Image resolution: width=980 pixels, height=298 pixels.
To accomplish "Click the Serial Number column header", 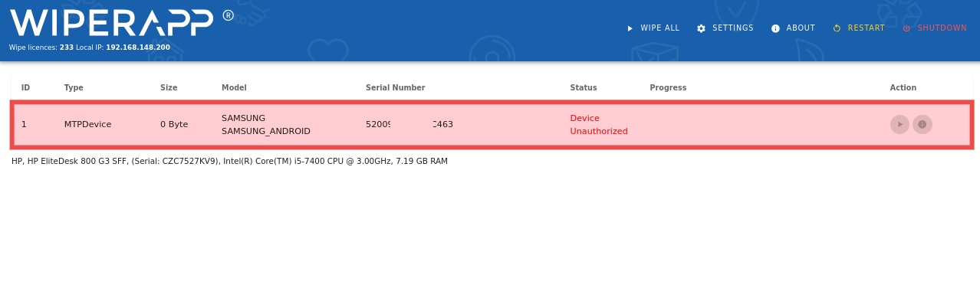I will (x=395, y=88).
